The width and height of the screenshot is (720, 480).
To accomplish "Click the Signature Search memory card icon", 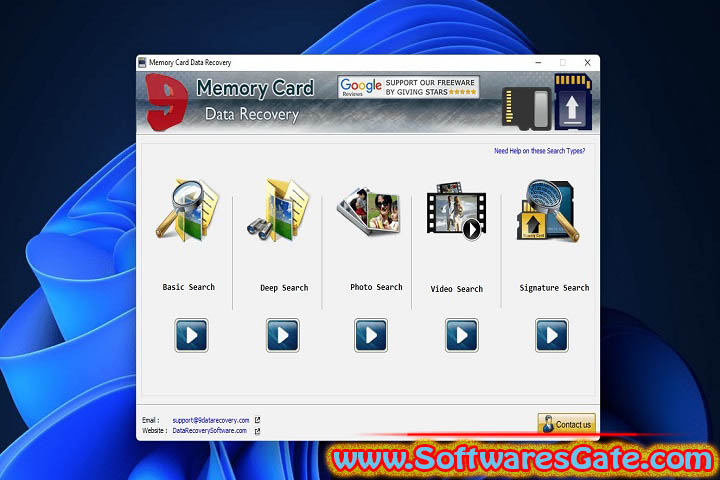I will pyautogui.click(x=548, y=211).
